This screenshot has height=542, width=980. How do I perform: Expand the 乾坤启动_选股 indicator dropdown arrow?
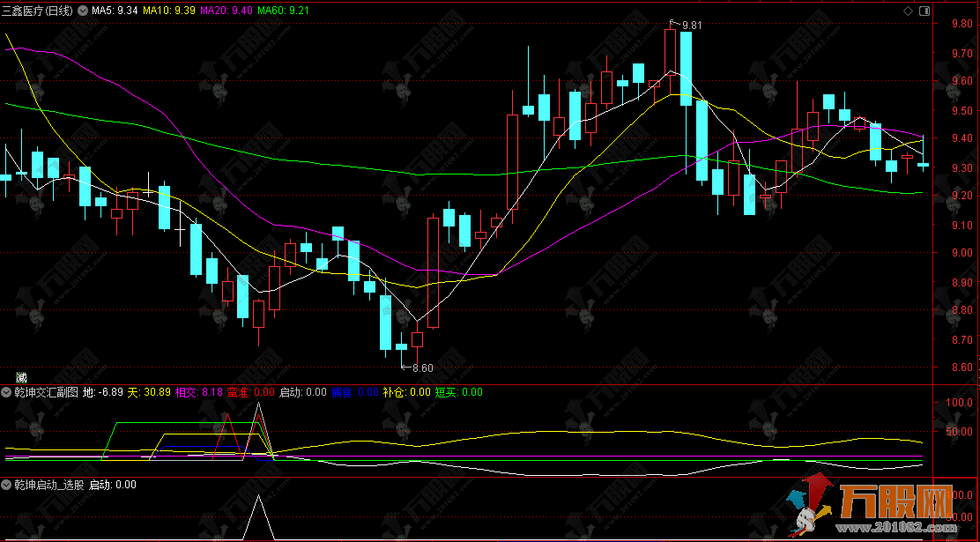point(8,485)
